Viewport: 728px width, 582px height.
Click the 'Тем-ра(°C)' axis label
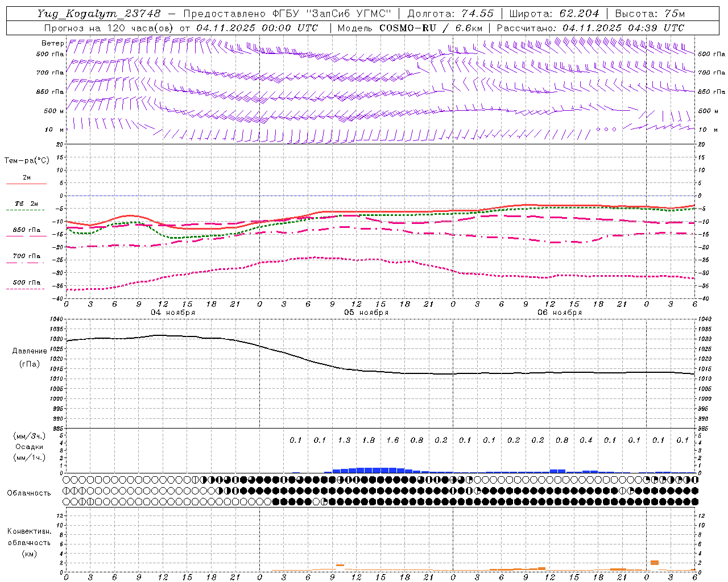(x=27, y=161)
